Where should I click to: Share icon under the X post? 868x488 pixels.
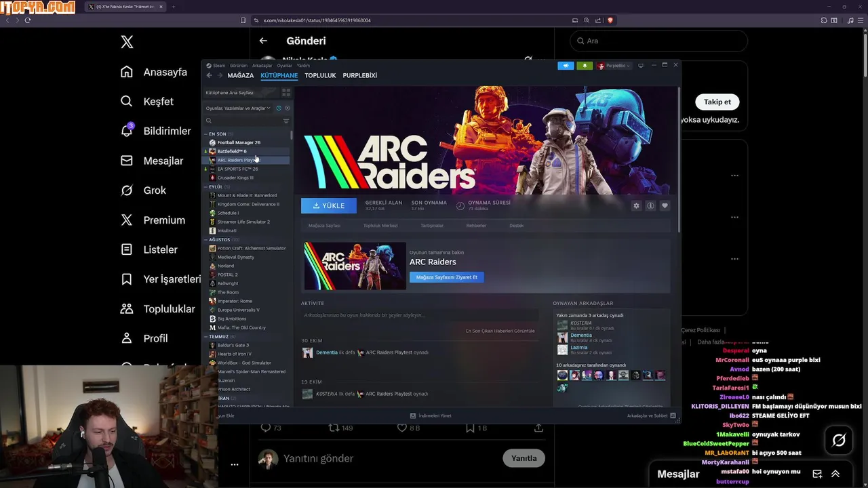tap(538, 428)
